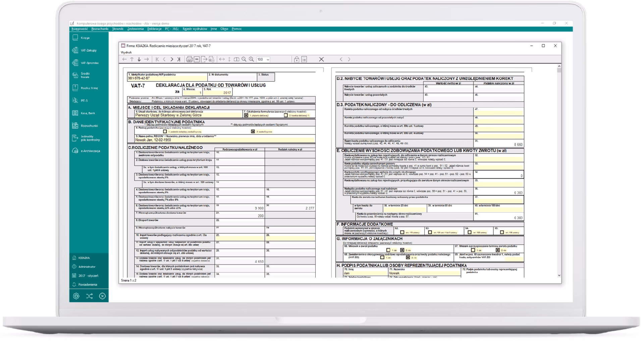Click the preview's vertical scrollbar down arrow

click(559, 275)
